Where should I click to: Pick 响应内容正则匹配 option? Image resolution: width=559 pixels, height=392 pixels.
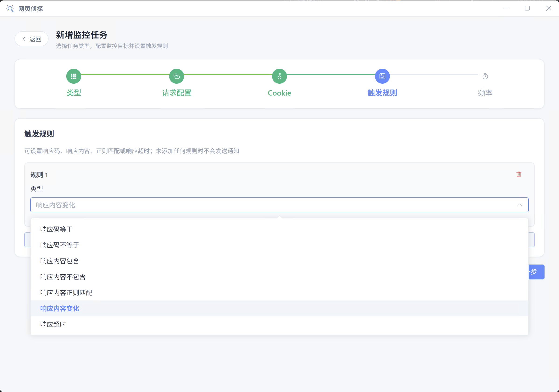[279, 292]
